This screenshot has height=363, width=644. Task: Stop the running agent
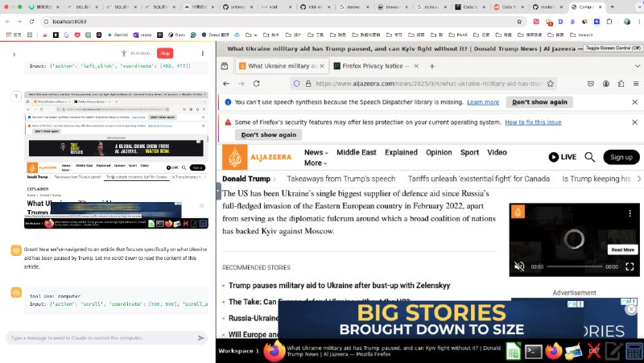165,53
